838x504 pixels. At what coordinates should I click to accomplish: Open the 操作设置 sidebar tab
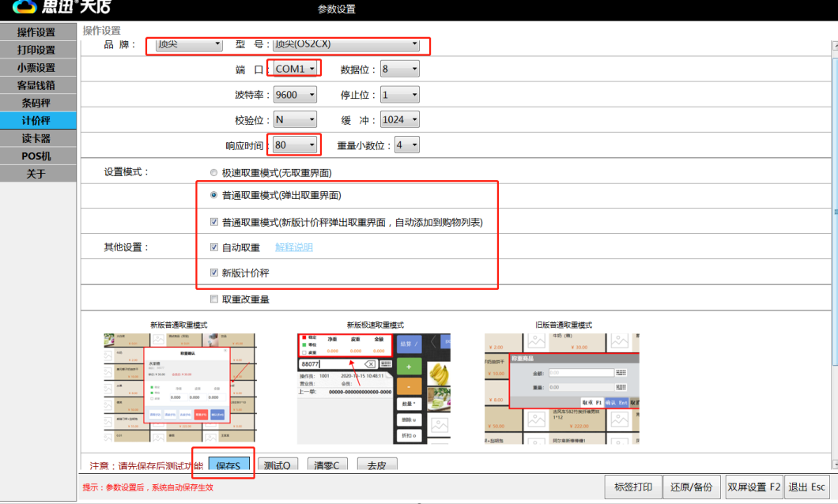point(38,32)
